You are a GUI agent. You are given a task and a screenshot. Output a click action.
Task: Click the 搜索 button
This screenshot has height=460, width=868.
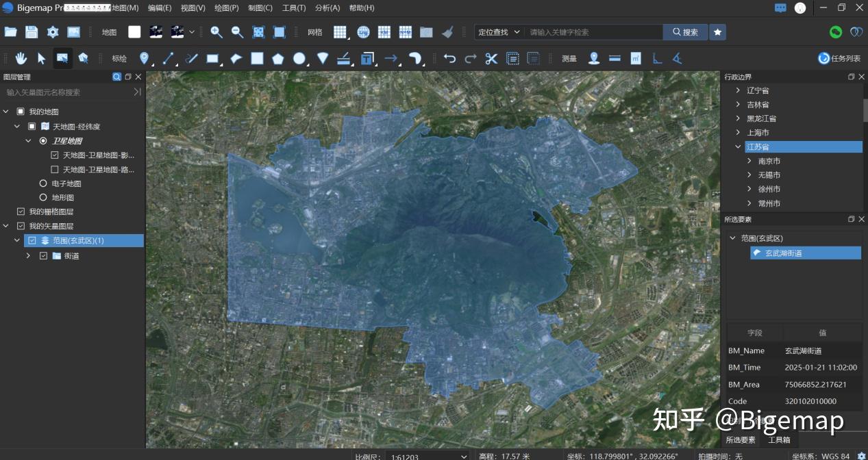pyautogui.click(x=684, y=31)
